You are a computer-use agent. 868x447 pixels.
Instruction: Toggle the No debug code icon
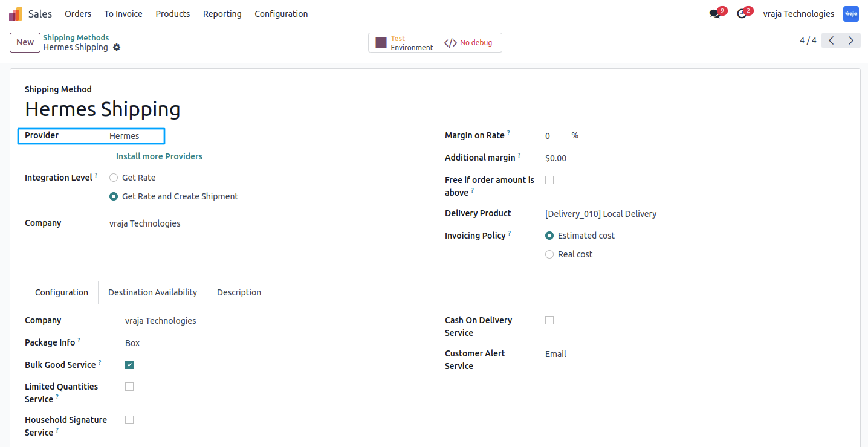point(450,43)
